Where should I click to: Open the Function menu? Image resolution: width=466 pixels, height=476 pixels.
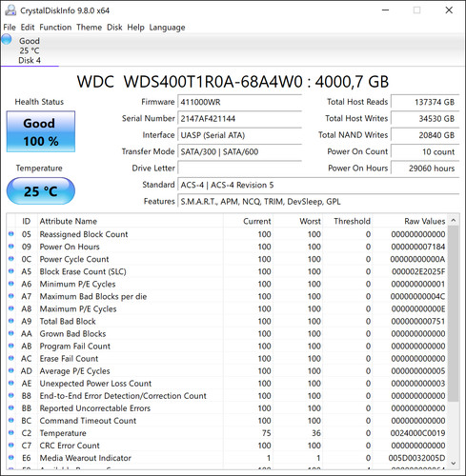(55, 28)
